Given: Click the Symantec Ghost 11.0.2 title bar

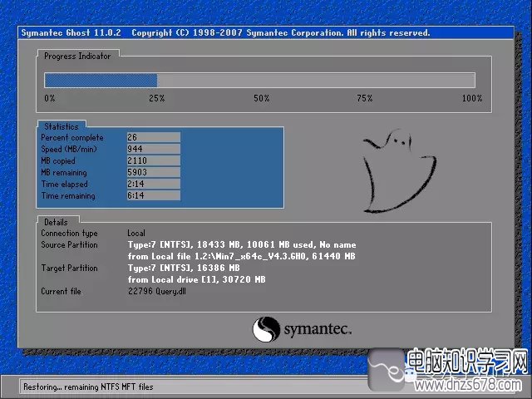Looking at the screenshot, I should coord(266,33).
